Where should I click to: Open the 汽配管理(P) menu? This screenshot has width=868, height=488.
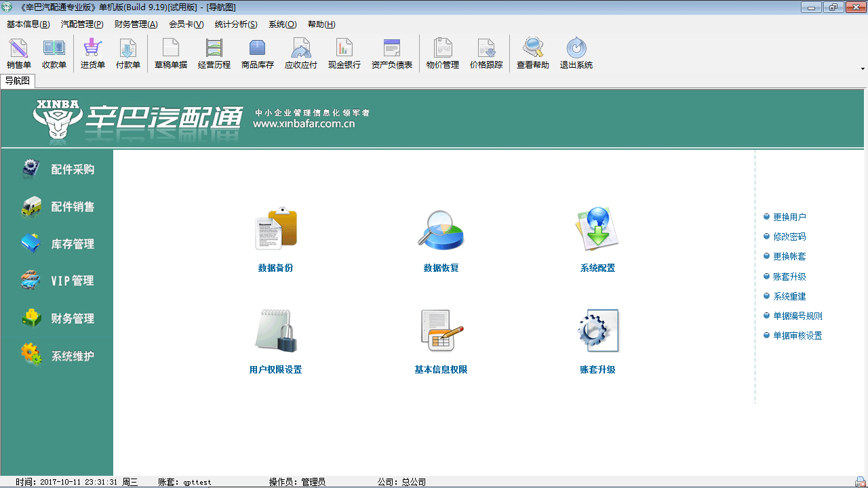[82, 24]
